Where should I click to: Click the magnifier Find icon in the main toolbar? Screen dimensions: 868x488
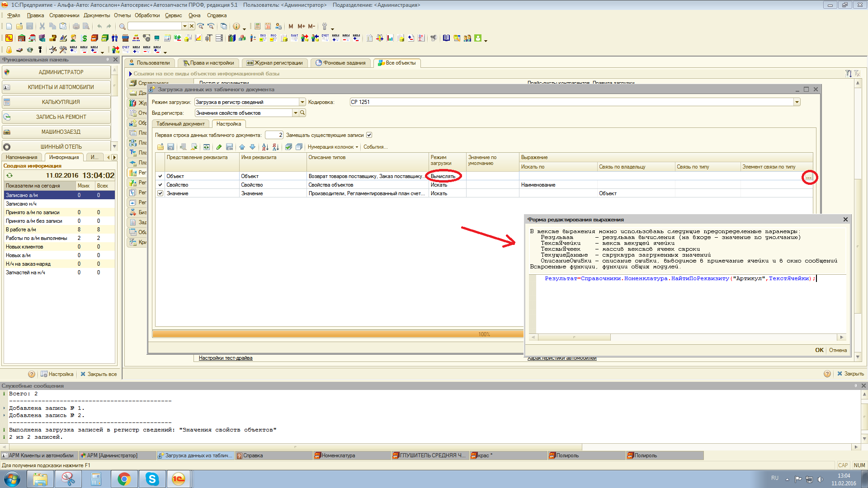coord(122,26)
